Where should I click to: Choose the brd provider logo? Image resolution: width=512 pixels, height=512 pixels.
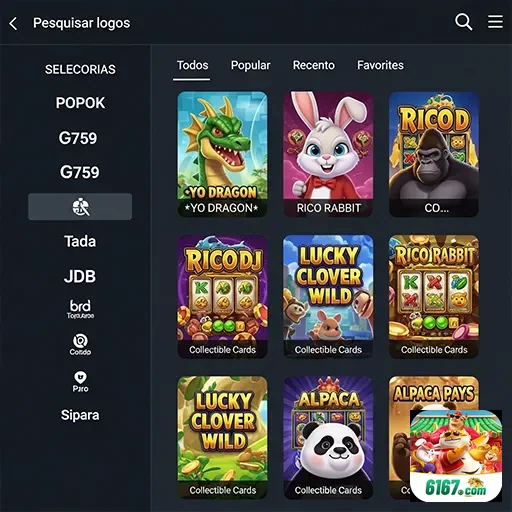[x=80, y=309]
